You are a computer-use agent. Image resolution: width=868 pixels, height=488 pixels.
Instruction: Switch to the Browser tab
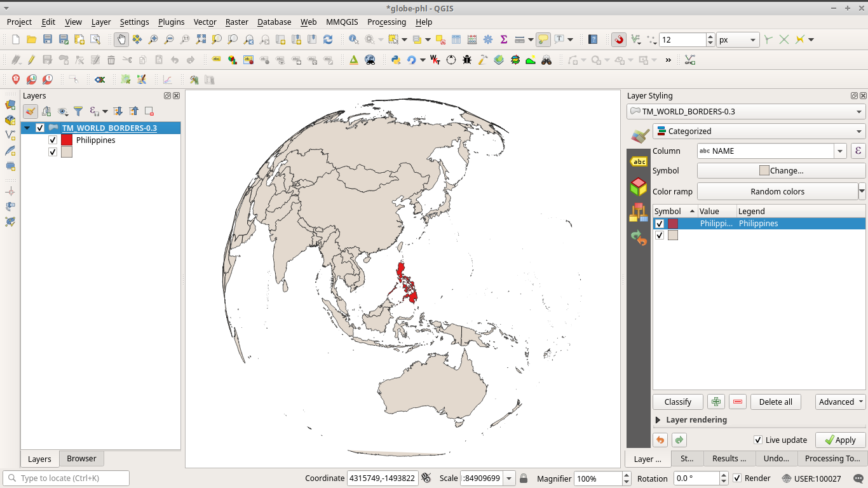[81, 459]
